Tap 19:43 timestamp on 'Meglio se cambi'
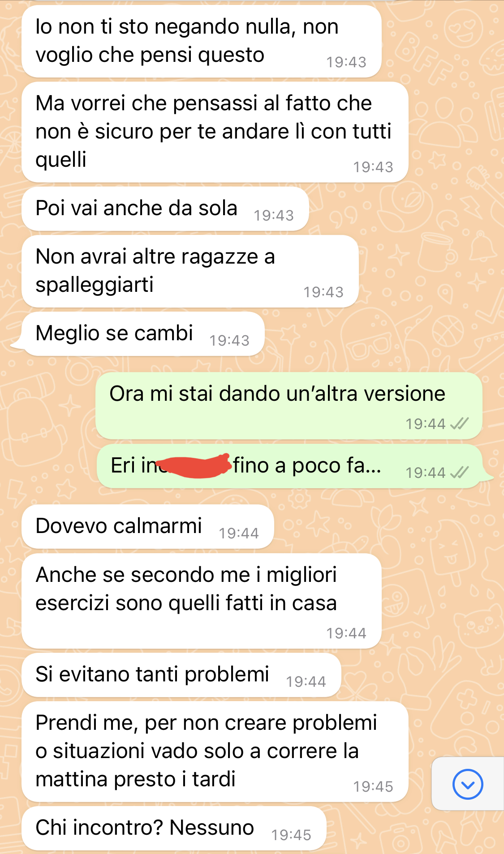 point(229,340)
